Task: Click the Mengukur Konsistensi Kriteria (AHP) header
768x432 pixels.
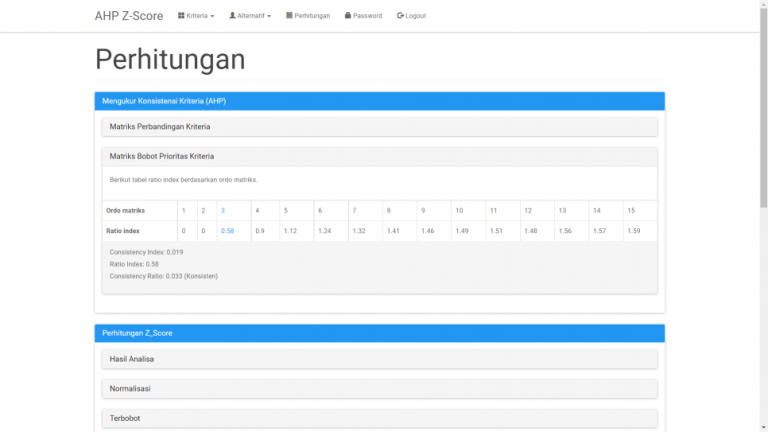Action: click(380, 101)
